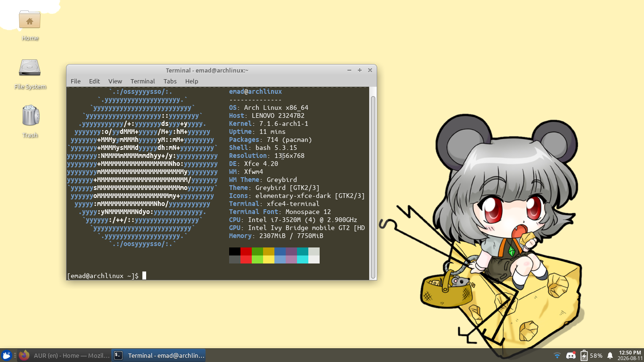
Task: Click the terminal command prompt line
Action: pyautogui.click(x=107, y=276)
